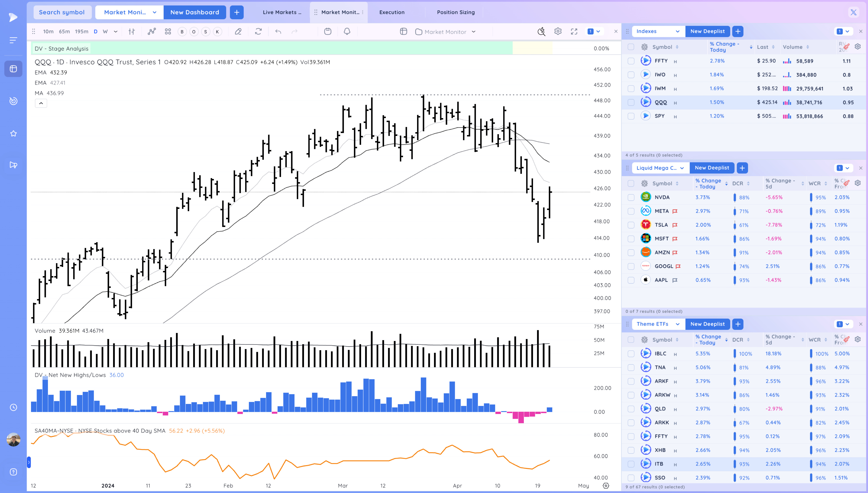Check the SPY row checkbox
This screenshot has width=868, height=493.
tap(631, 116)
